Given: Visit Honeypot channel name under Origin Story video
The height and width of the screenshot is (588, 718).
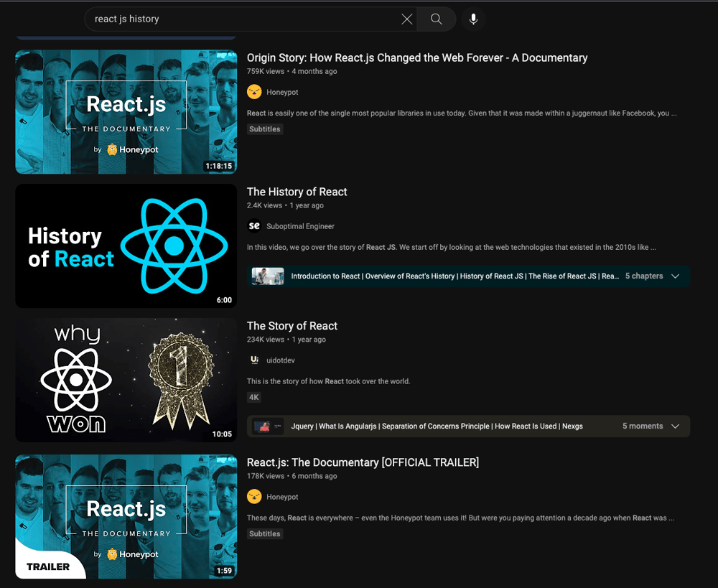Looking at the screenshot, I should [x=282, y=92].
